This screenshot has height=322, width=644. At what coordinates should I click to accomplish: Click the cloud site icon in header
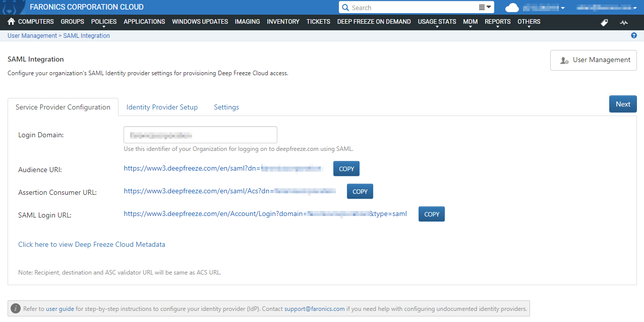(x=512, y=8)
